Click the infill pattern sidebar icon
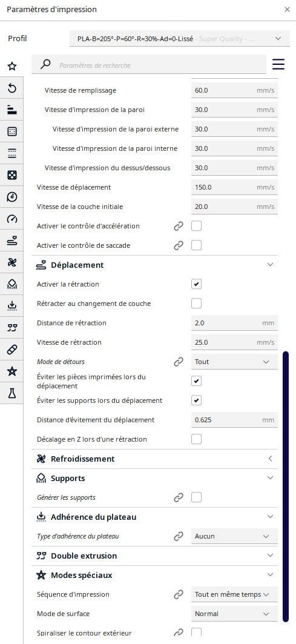 [12, 175]
